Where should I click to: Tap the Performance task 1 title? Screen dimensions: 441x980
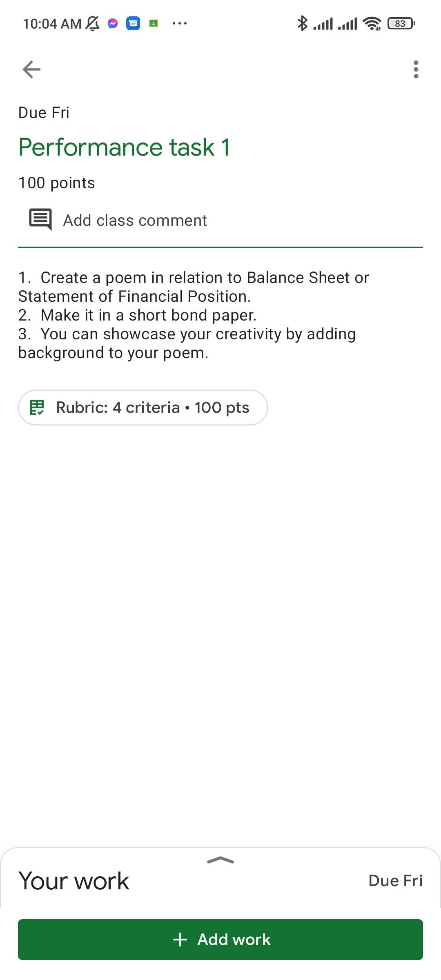[124, 147]
